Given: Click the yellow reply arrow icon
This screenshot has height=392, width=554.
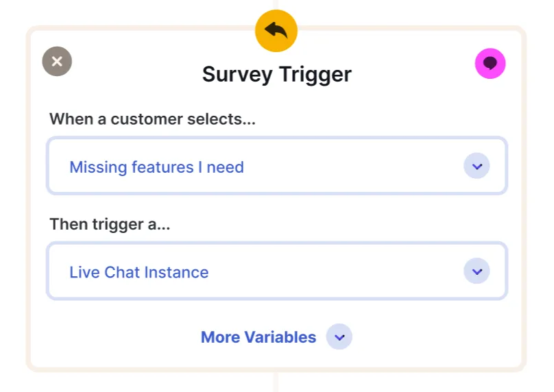Looking at the screenshot, I should click(x=276, y=31).
